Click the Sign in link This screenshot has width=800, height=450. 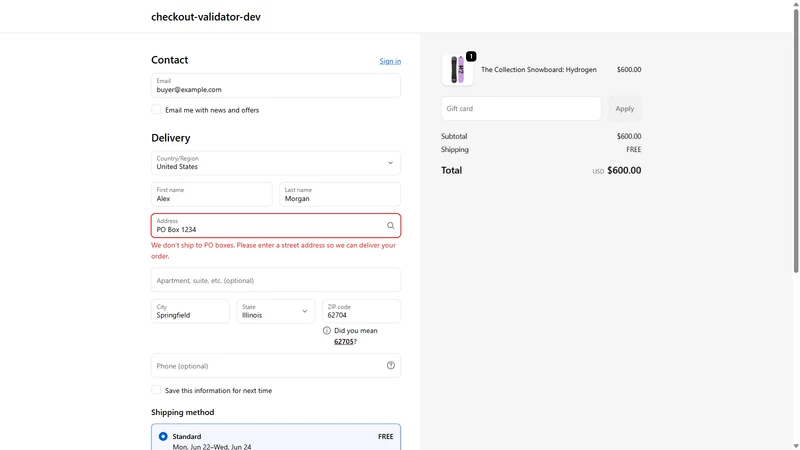[x=390, y=61]
